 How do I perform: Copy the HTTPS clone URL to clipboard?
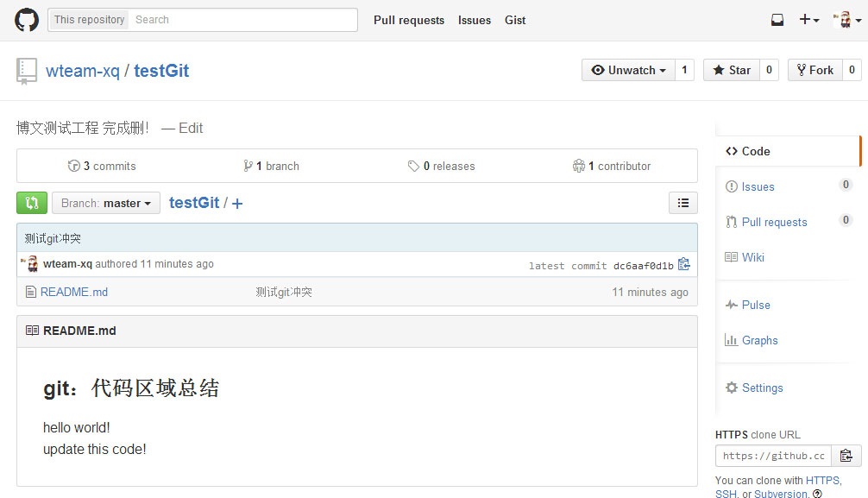(846, 456)
